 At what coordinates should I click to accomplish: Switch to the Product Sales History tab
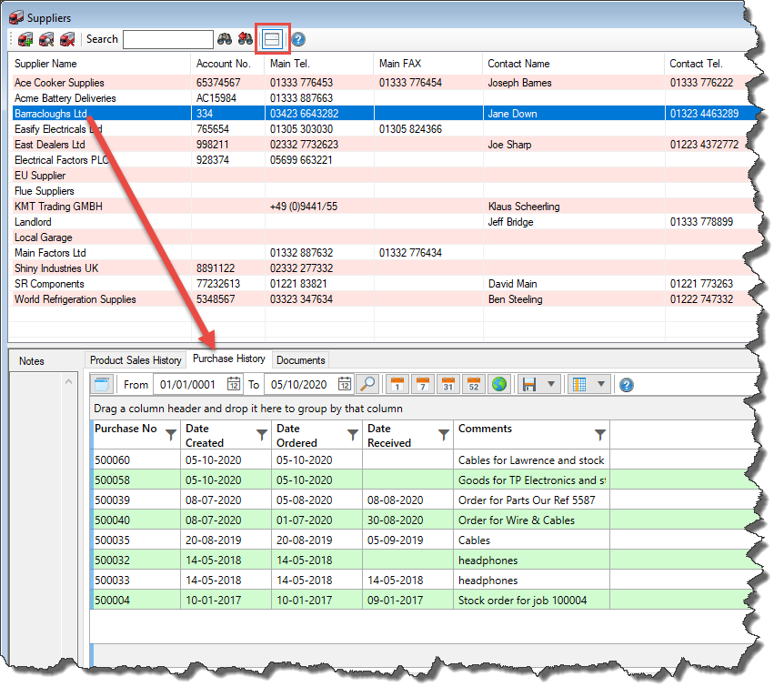(x=136, y=360)
